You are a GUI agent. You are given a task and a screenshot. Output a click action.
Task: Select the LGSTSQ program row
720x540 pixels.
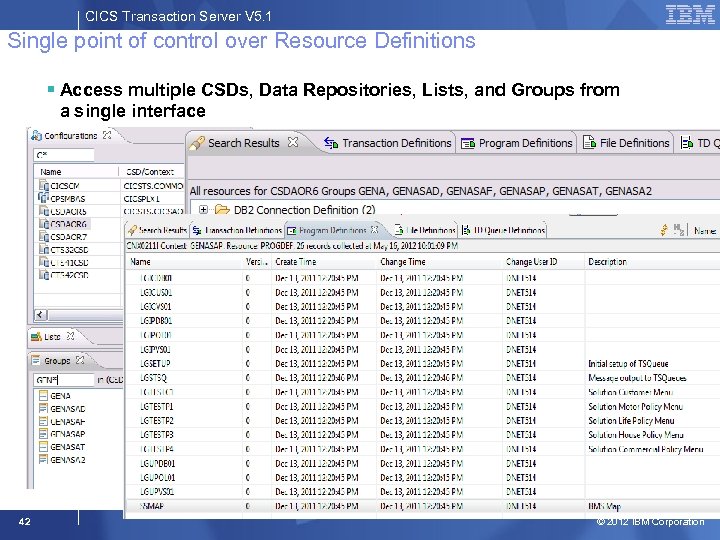pos(422,378)
